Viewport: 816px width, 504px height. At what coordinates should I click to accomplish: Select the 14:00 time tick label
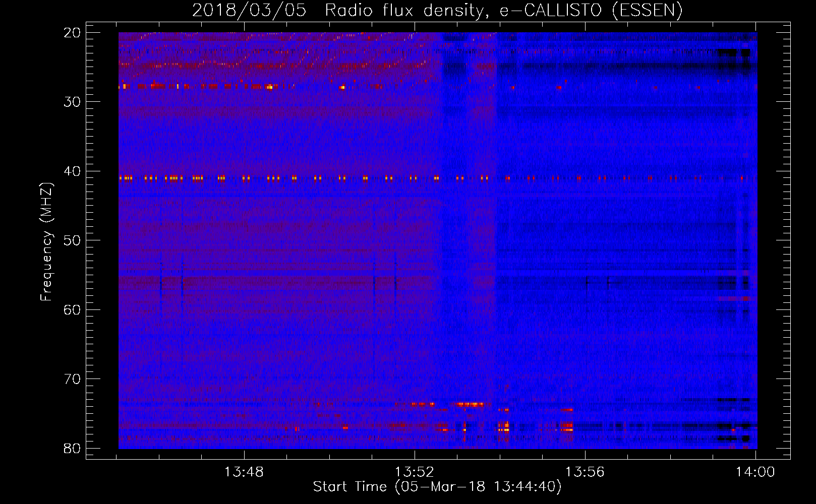(x=755, y=472)
